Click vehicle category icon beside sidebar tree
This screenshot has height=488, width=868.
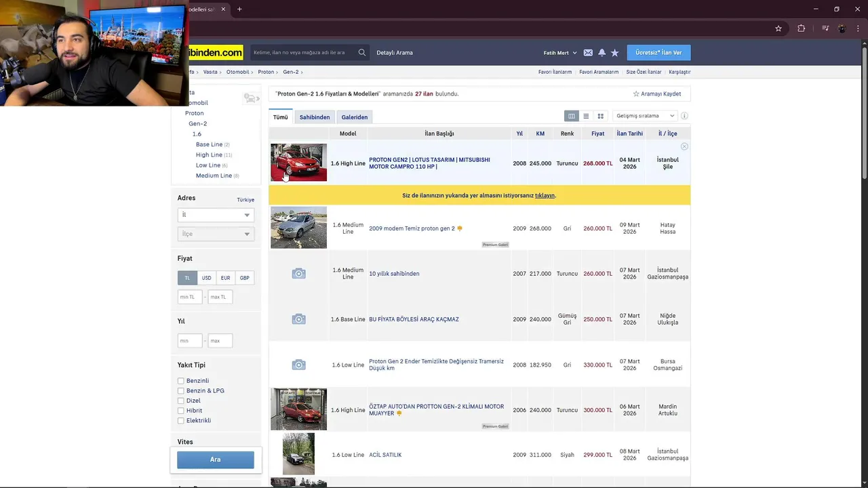pos(251,99)
